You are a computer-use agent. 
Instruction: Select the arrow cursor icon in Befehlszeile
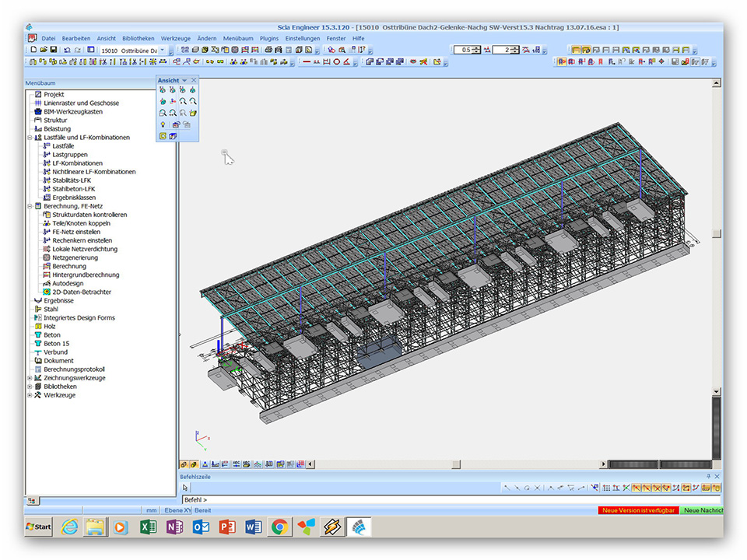(x=185, y=488)
